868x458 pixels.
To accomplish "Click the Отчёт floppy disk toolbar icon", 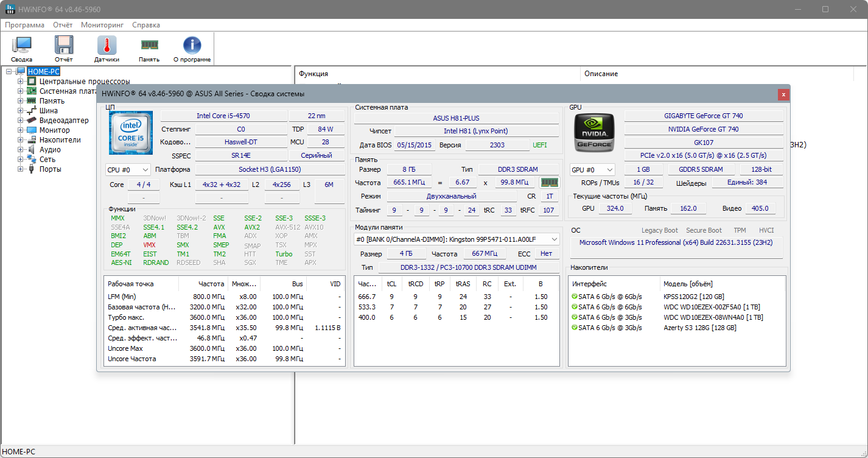I will (x=64, y=46).
